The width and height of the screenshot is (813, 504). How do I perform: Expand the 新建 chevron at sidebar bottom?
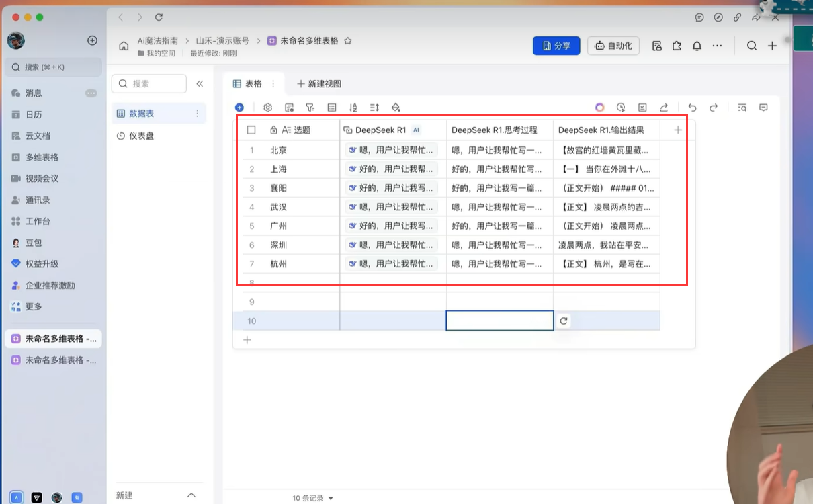[191, 495]
